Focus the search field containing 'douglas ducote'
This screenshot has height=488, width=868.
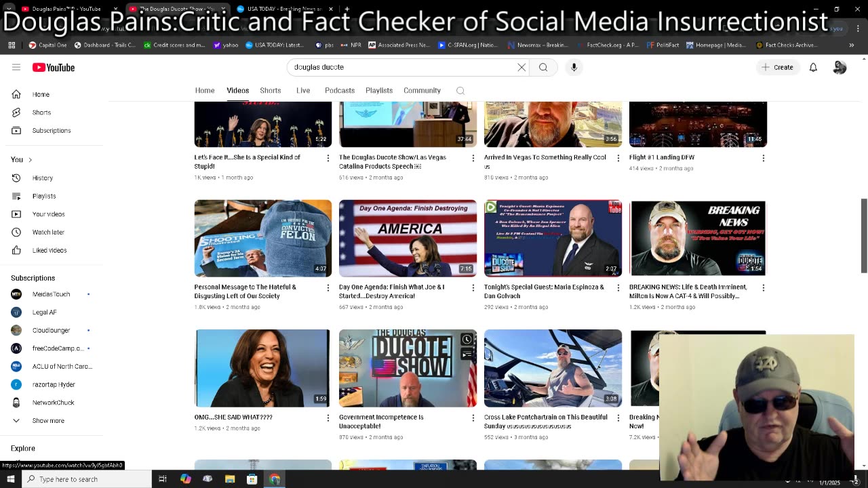(403, 67)
